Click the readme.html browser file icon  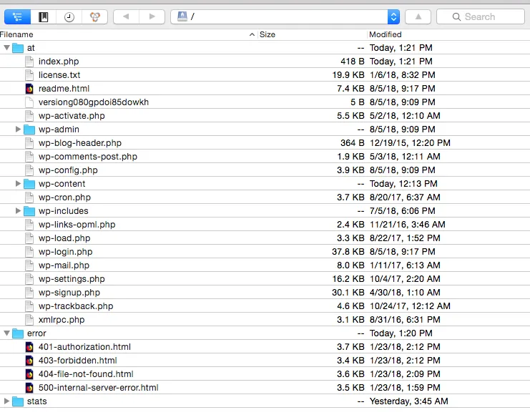(x=29, y=89)
